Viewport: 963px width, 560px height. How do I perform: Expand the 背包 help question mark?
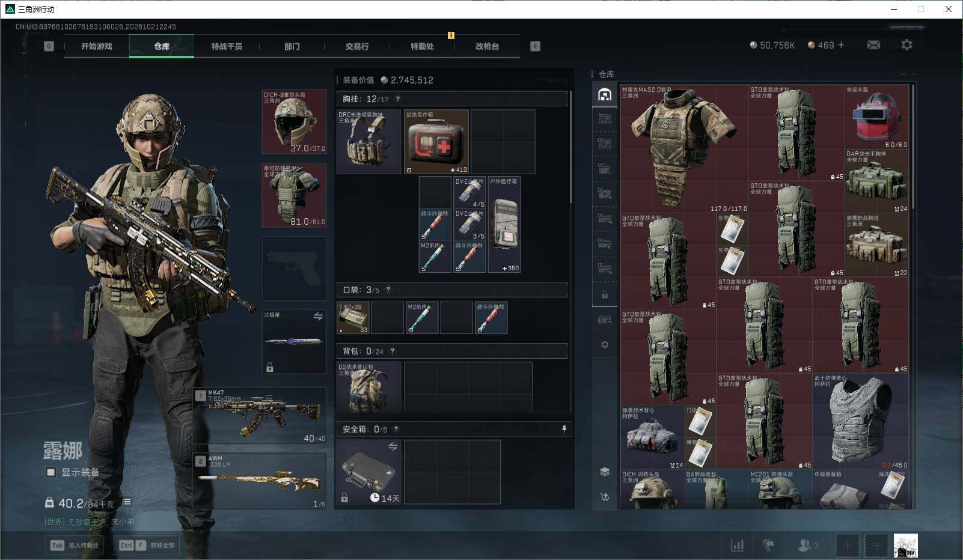(x=393, y=351)
